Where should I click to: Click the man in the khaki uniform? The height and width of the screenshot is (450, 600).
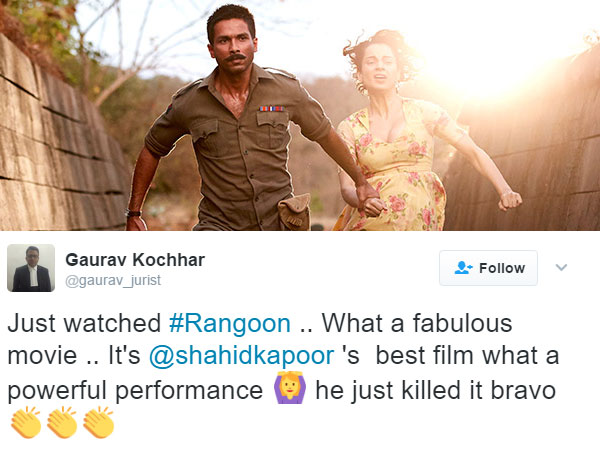pyautogui.click(x=237, y=126)
